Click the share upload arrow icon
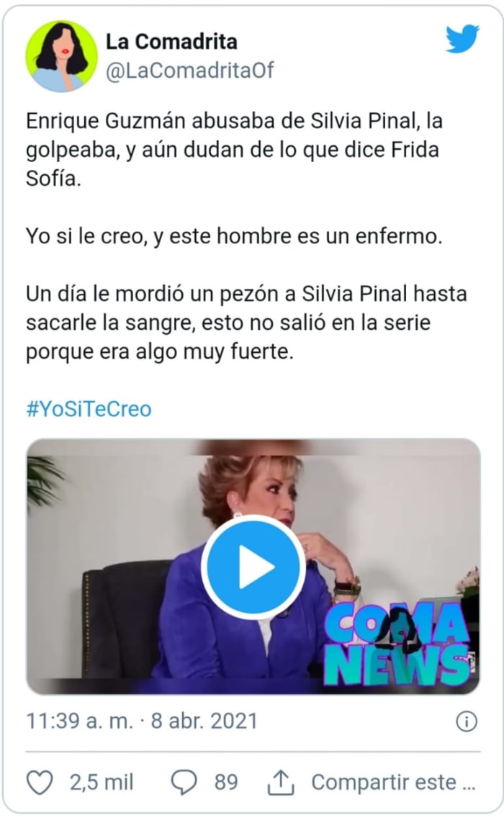The width and height of the screenshot is (504, 836). coord(281,783)
